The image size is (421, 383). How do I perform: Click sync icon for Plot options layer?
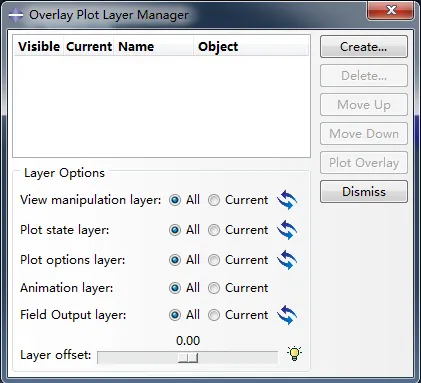click(287, 260)
